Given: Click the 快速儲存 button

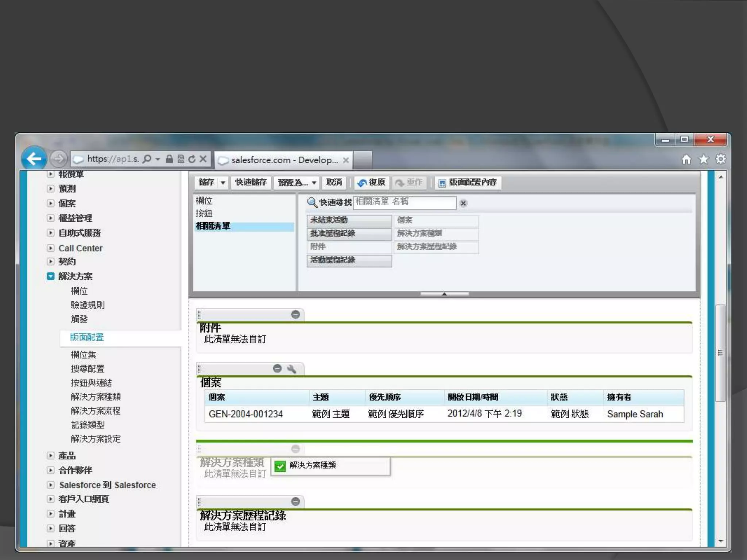Looking at the screenshot, I should pos(251,182).
